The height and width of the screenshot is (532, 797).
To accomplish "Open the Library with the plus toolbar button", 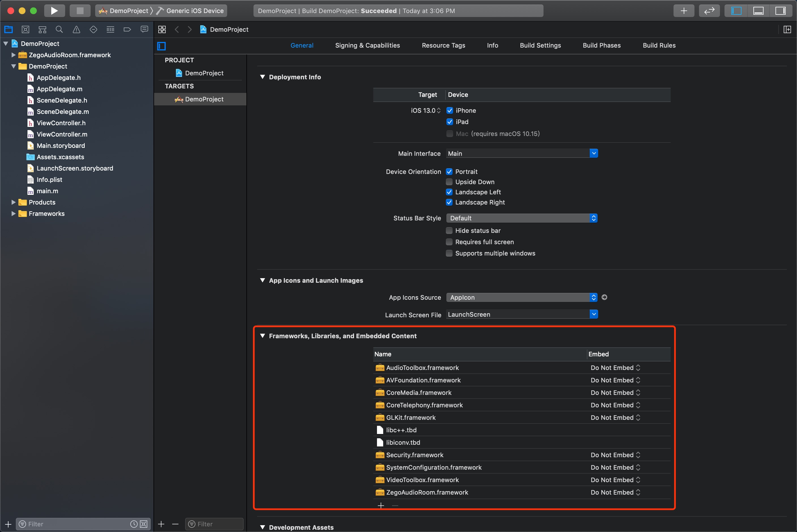I will (684, 10).
